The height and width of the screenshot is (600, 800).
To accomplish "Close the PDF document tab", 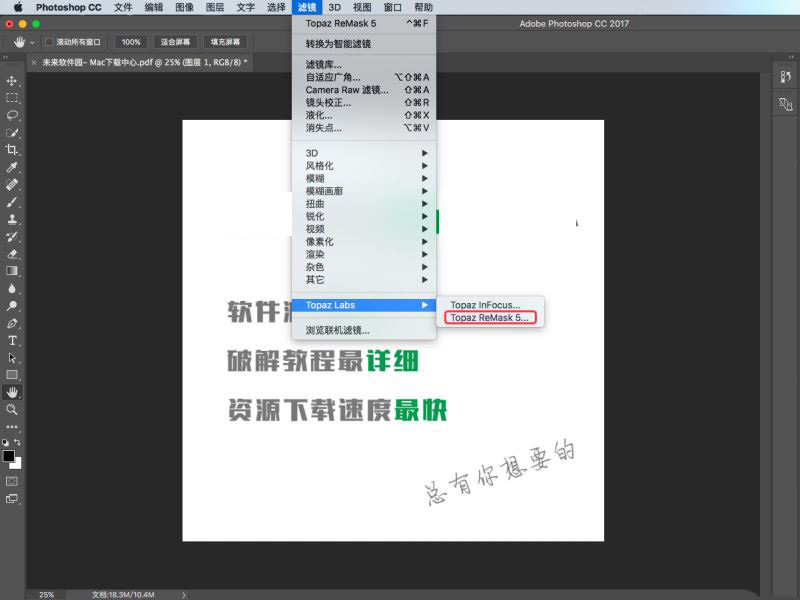I will (x=34, y=62).
